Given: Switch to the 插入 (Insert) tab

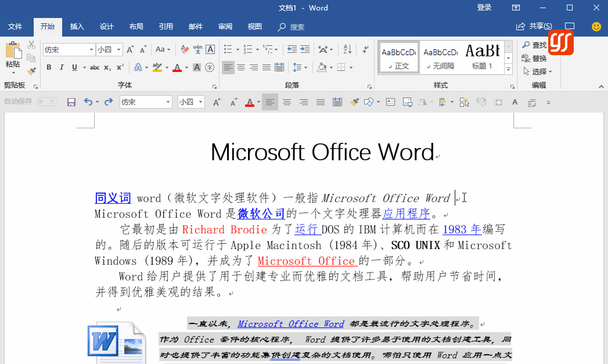Looking at the screenshot, I should (77, 27).
